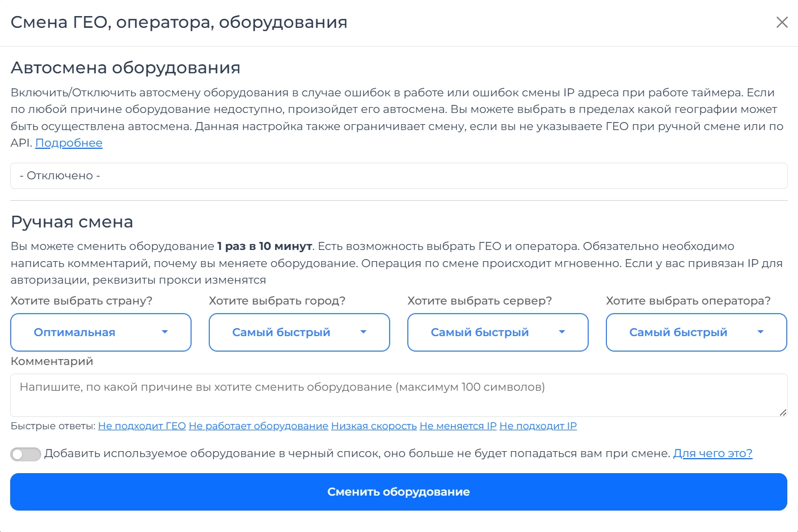
Task: Choose quick reply 'Низкая скорость'
Action: coord(374,426)
